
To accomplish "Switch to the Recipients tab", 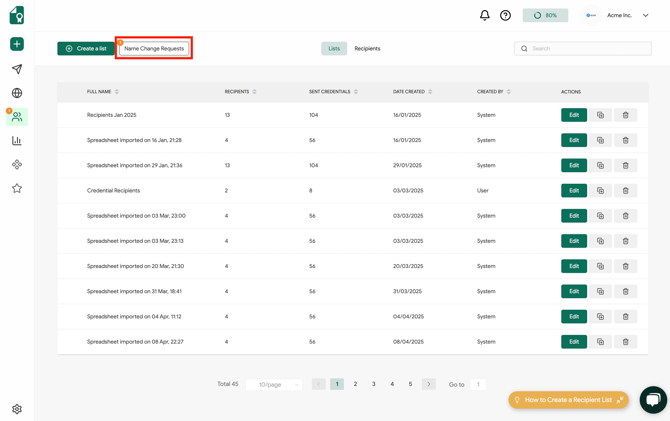I will click(367, 48).
